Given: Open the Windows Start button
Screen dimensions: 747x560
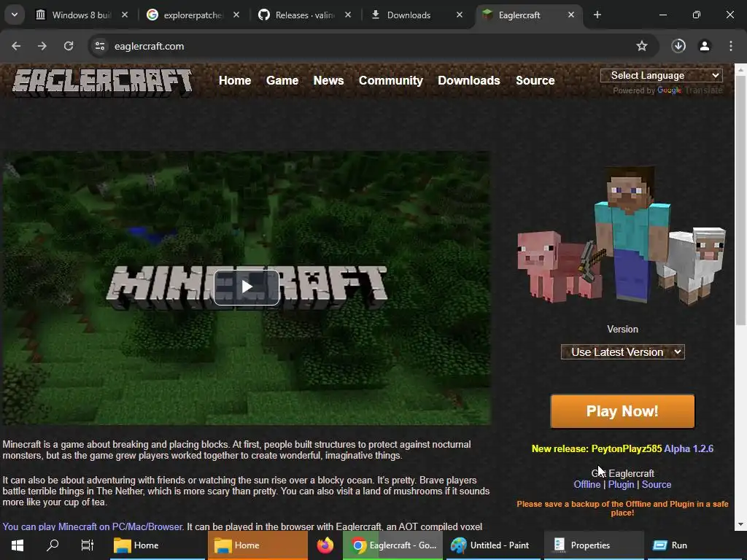Looking at the screenshot, I should click(x=18, y=545).
